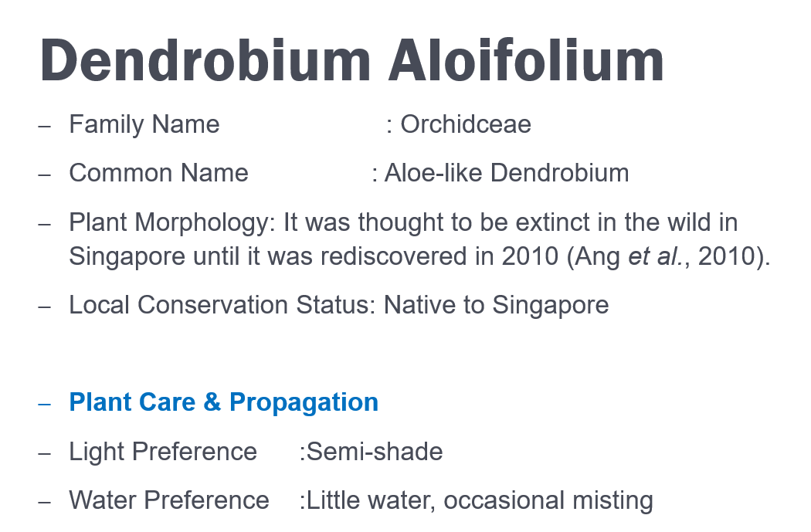Select the Native to Singapore text
811x532 pixels.
(496, 305)
